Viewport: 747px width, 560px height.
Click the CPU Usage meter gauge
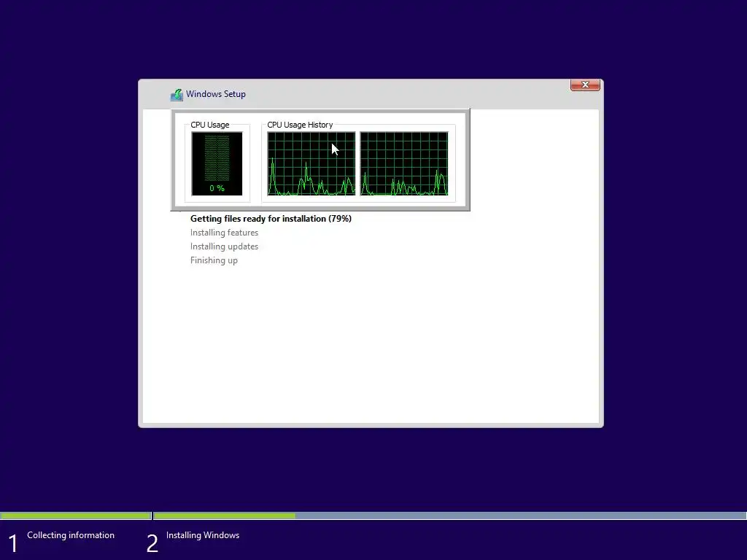tap(217, 164)
